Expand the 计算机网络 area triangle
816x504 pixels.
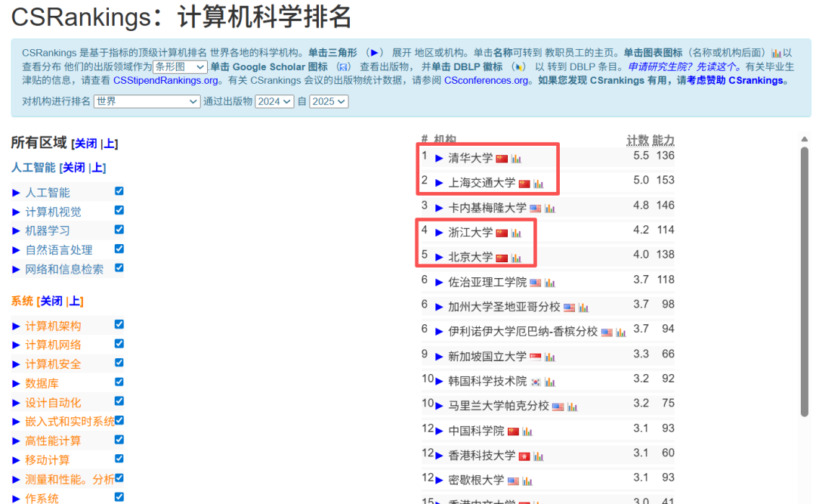click(x=16, y=345)
